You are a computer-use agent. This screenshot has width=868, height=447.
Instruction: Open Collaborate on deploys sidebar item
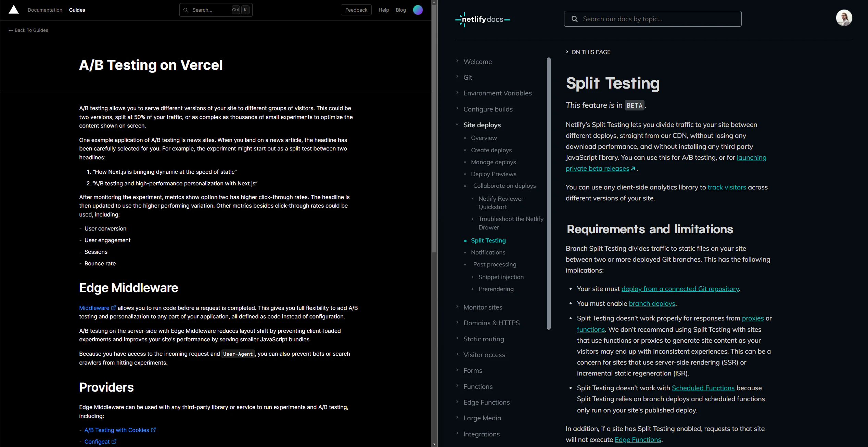(505, 186)
